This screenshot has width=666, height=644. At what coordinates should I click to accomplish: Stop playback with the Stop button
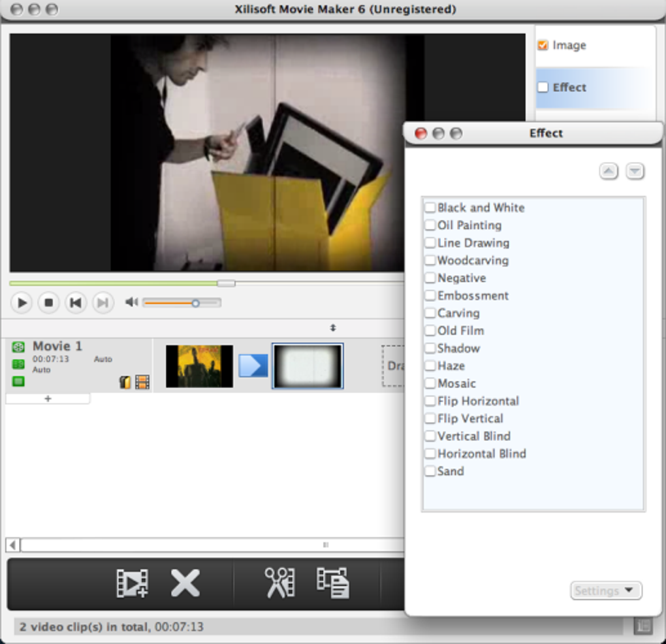(x=48, y=303)
